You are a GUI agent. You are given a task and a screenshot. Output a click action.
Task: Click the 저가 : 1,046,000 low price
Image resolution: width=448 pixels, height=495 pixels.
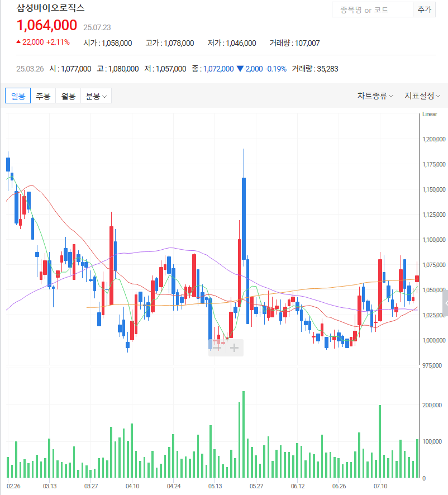click(232, 43)
